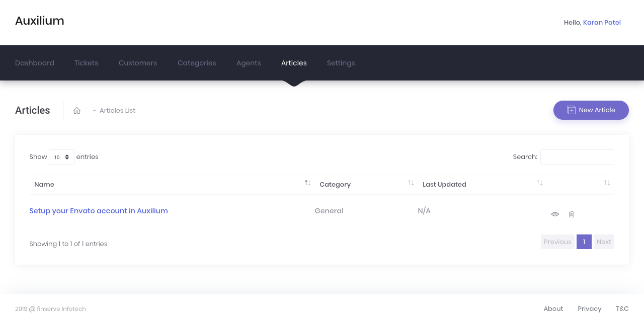
Task: Click the New Article button
Action: point(591,110)
